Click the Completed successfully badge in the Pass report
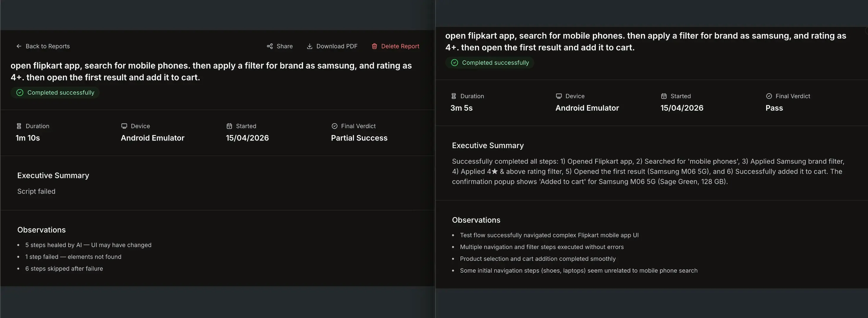The image size is (868, 318). point(490,63)
